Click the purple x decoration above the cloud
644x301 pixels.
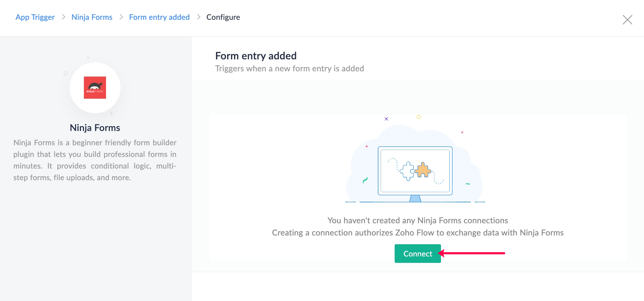pos(386,119)
